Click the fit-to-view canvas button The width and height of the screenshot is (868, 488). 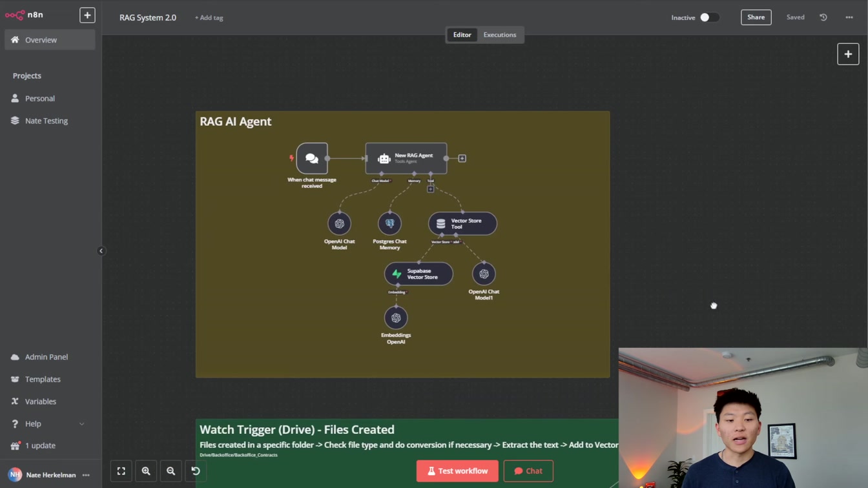pos(121,471)
